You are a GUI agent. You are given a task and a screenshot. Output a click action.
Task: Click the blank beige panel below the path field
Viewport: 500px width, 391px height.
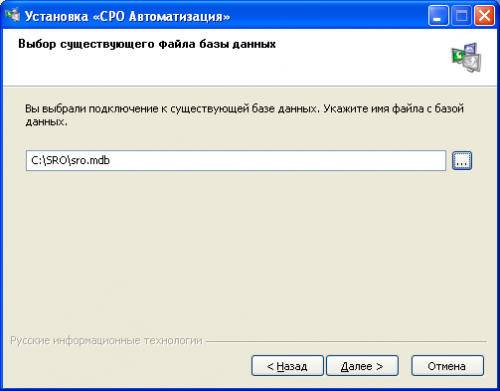coord(250,250)
